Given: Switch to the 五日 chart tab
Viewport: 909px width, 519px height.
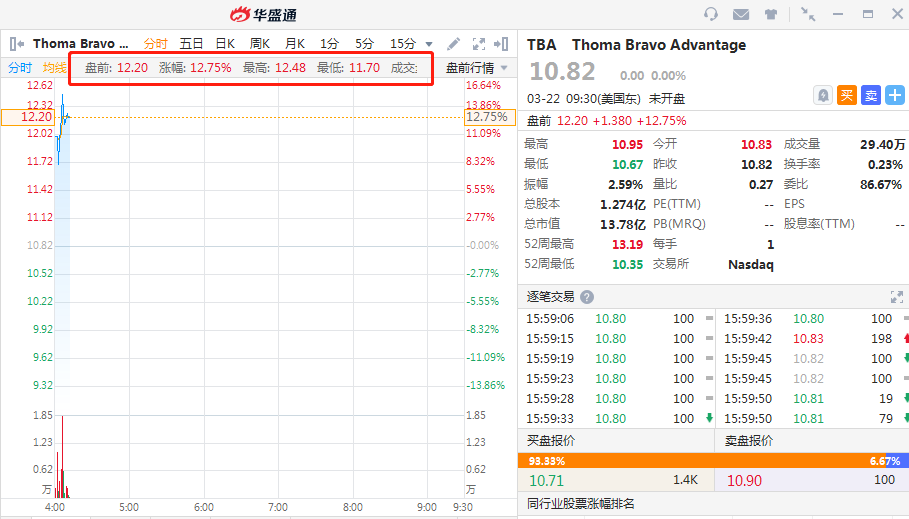Looking at the screenshot, I should [191, 44].
